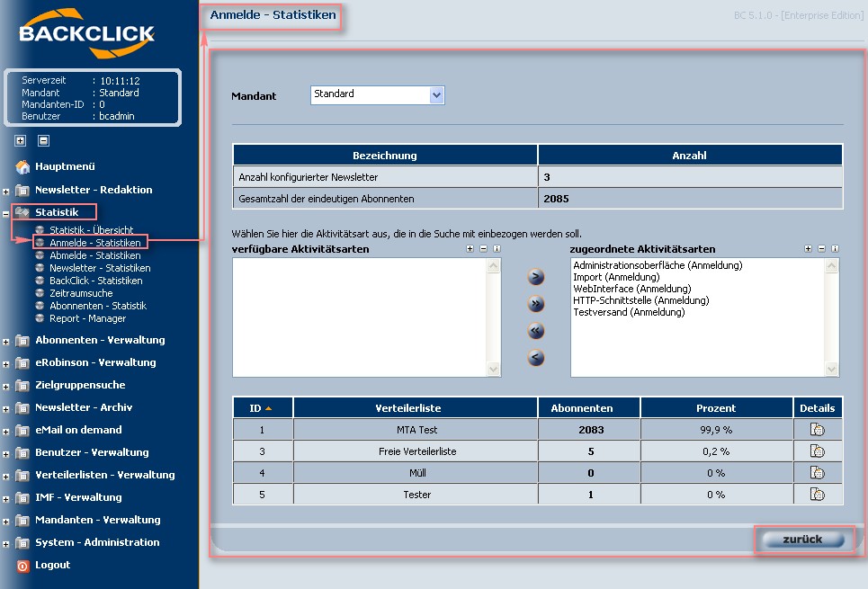Open Statistik - Übersicht menu item
Image resolution: width=868 pixels, height=589 pixels.
click(92, 229)
